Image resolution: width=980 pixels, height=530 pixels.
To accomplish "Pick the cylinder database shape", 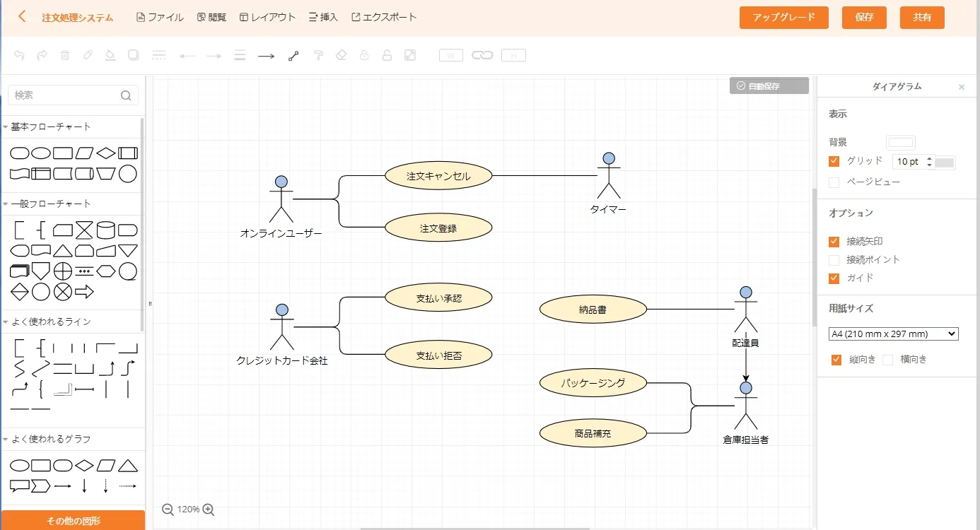I will click(106, 230).
